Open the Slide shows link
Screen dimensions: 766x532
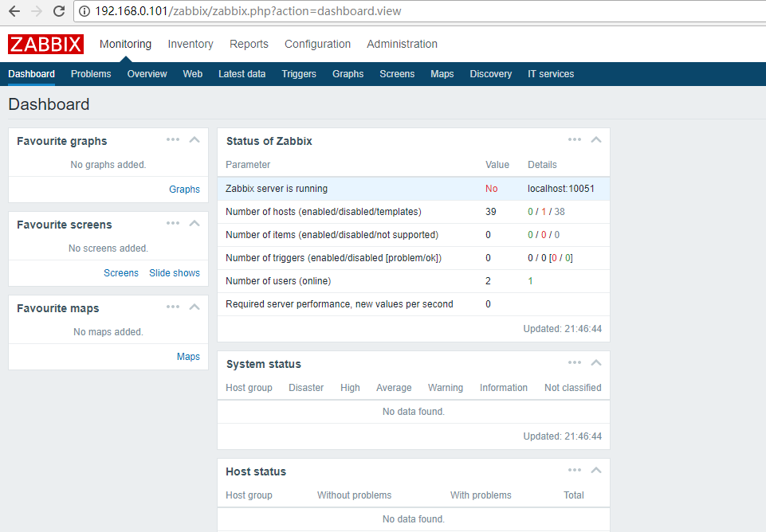point(175,273)
